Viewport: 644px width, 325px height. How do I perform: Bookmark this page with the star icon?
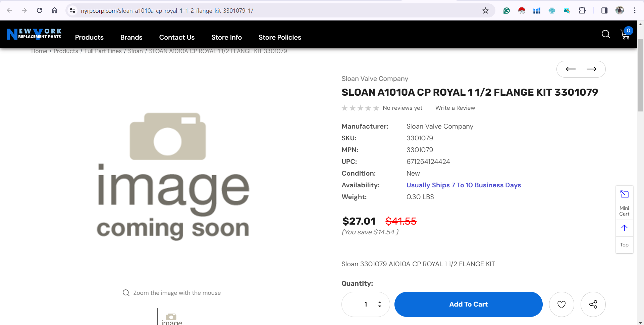[x=485, y=10]
